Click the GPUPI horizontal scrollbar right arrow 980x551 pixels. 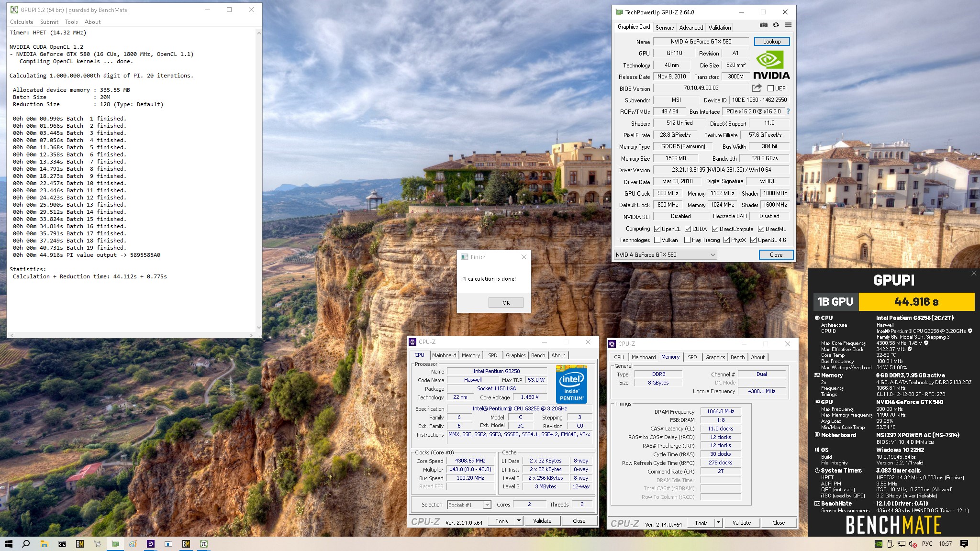(x=251, y=335)
